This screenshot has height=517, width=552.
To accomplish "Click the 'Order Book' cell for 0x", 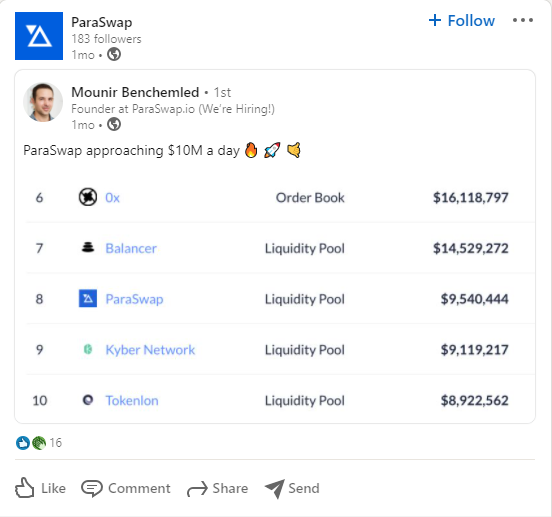I will coord(310,198).
